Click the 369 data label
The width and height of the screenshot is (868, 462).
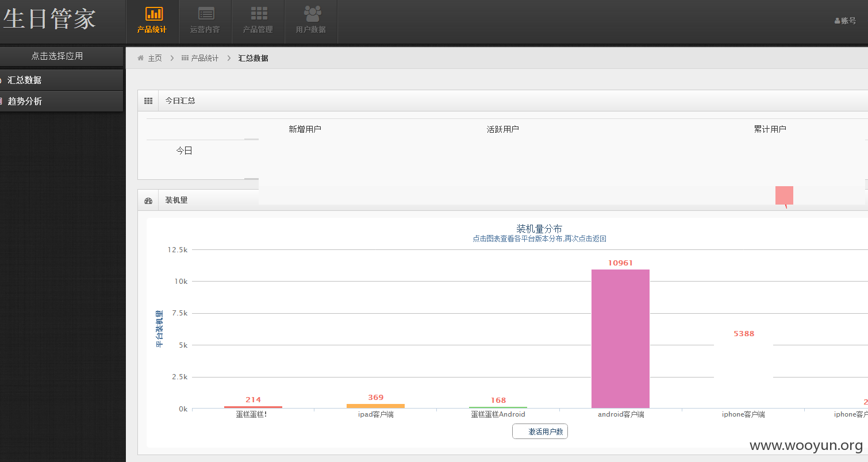[376, 398]
